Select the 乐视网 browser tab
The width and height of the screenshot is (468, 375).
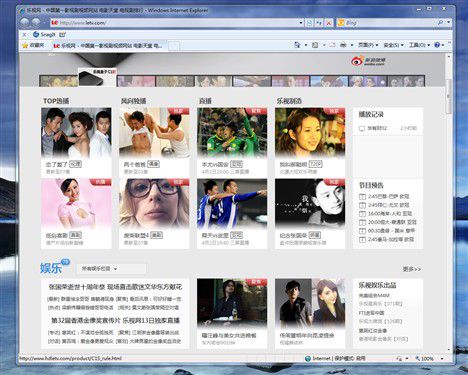(108, 45)
